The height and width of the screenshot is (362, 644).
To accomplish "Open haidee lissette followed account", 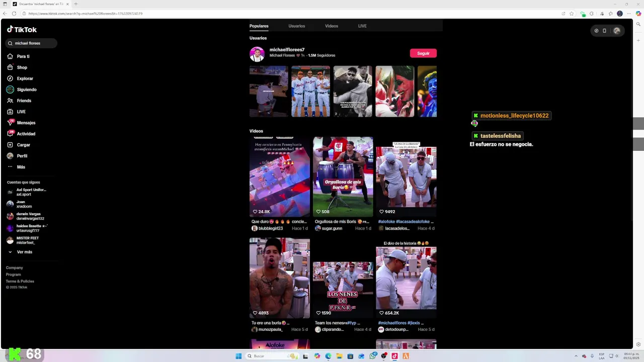I will click(x=27, y=228).
